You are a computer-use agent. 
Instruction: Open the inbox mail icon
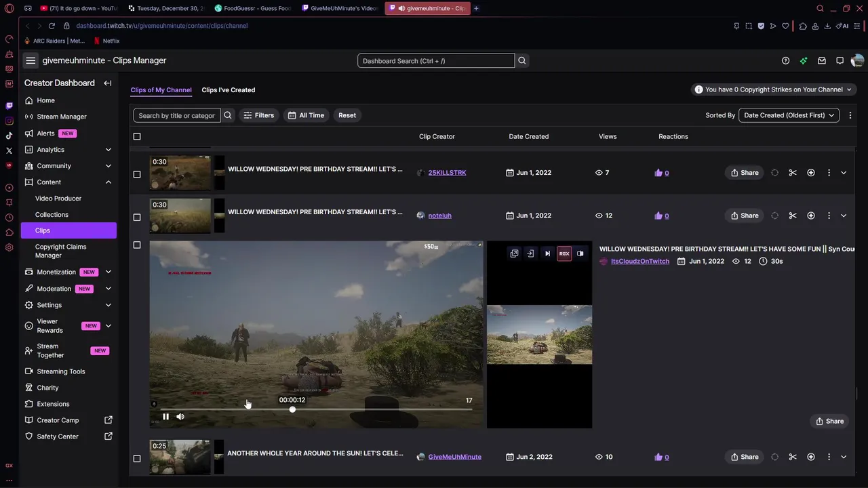point(822,60)
